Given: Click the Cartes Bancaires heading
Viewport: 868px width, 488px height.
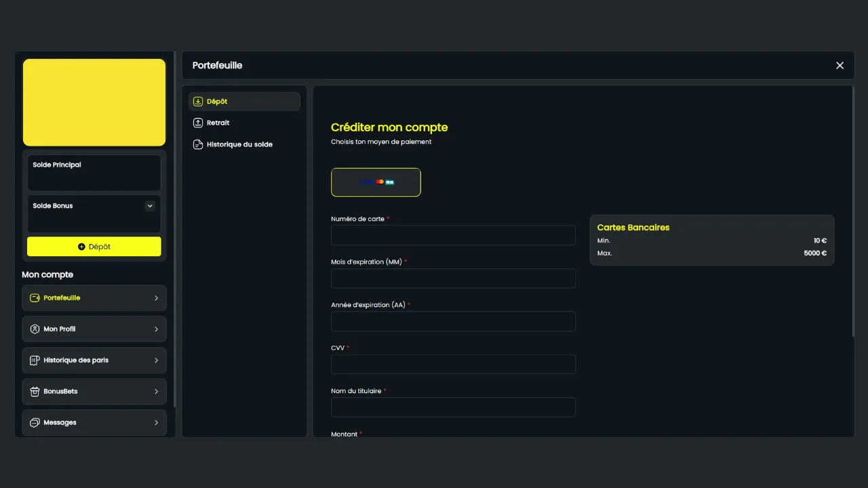Looking at the screenshot, I should [x=633, y=228].
